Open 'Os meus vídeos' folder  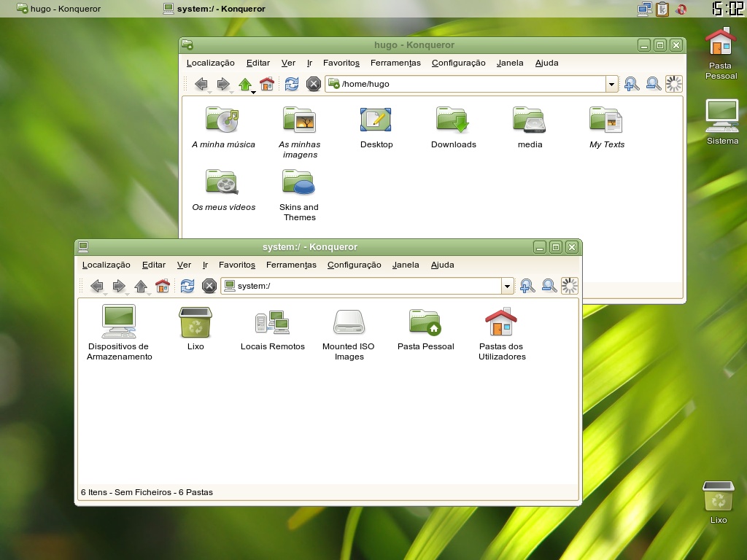(223, 190)
